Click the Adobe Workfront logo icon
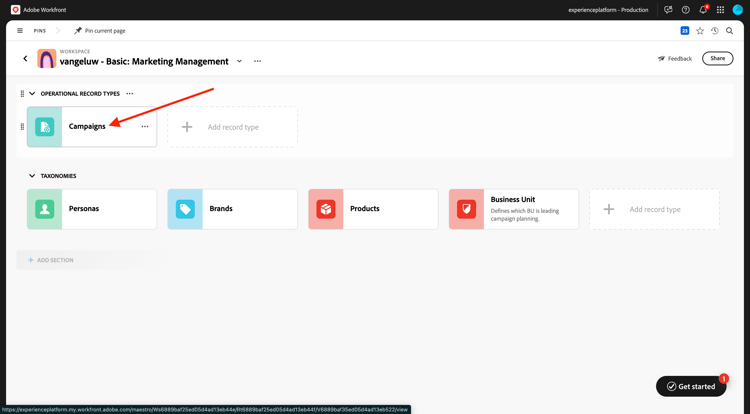Screen dimensions: 750x414 [15, 10]
